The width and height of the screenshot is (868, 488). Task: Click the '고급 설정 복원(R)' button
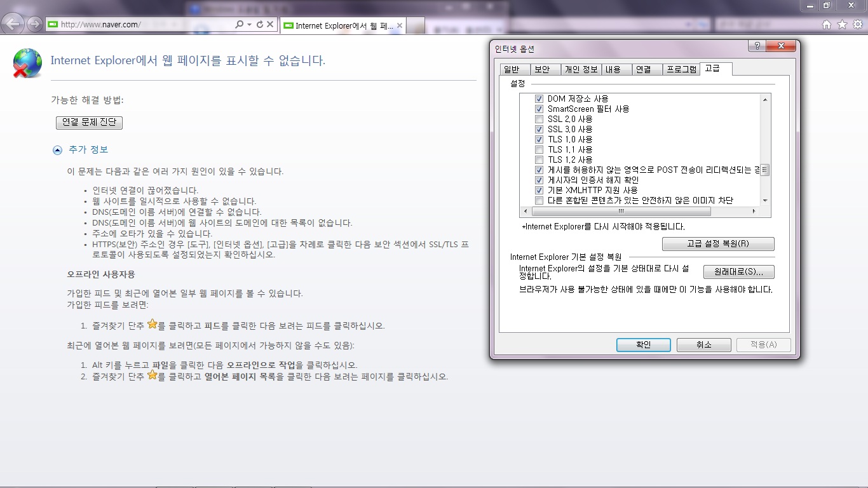point(718,244)
